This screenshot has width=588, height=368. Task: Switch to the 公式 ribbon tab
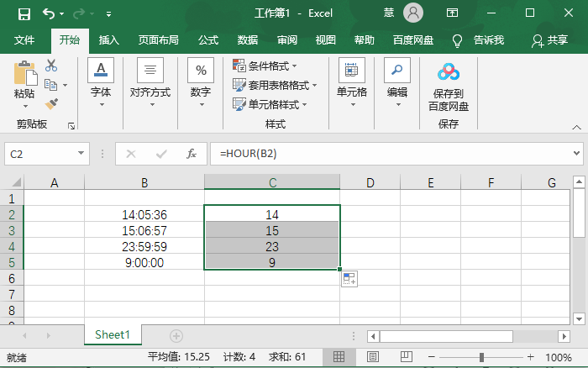pyautogui.click(x=208, y=39)
